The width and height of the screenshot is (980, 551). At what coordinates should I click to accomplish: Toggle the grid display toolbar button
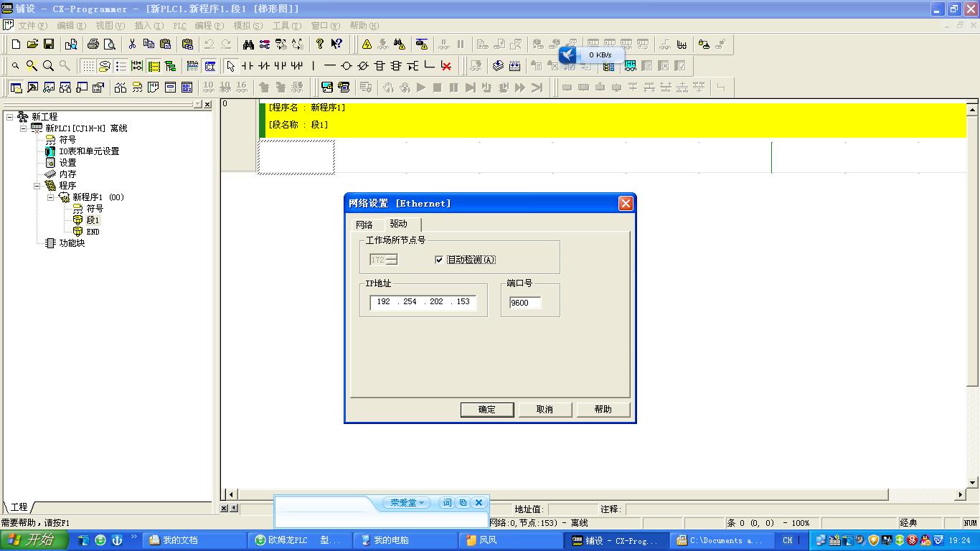(x=88, y=66)
